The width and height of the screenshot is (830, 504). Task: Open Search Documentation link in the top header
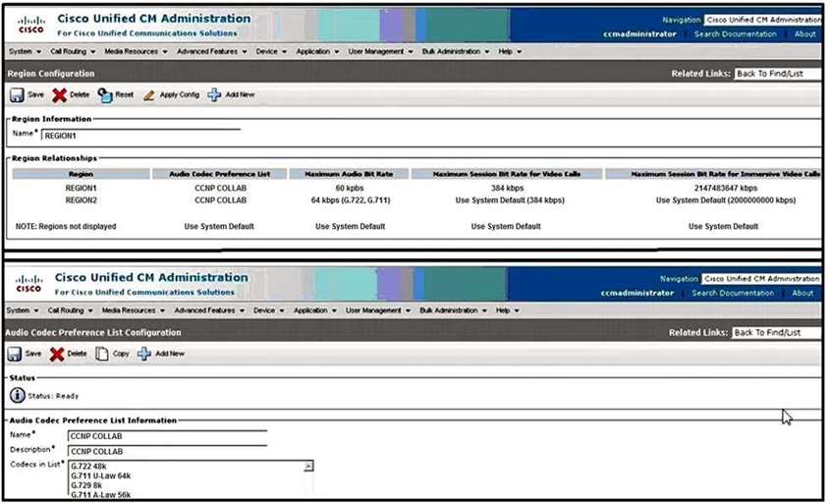[x=735, y=33]
